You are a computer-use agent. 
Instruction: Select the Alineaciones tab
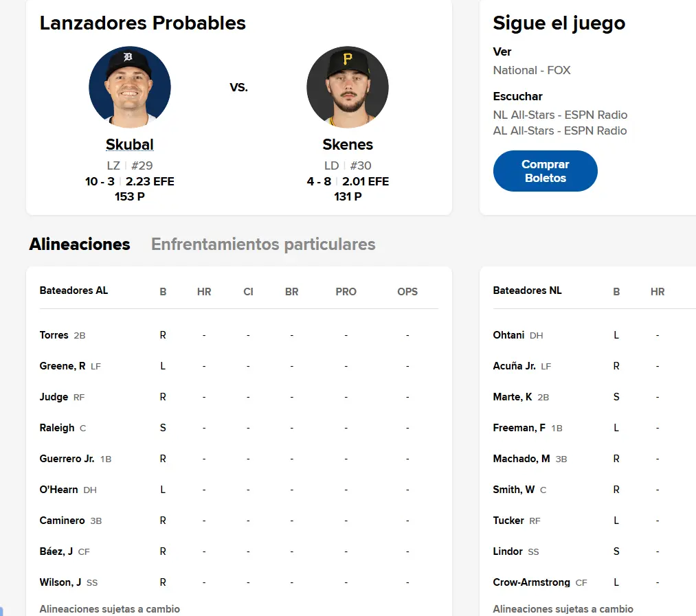point(80,244)
